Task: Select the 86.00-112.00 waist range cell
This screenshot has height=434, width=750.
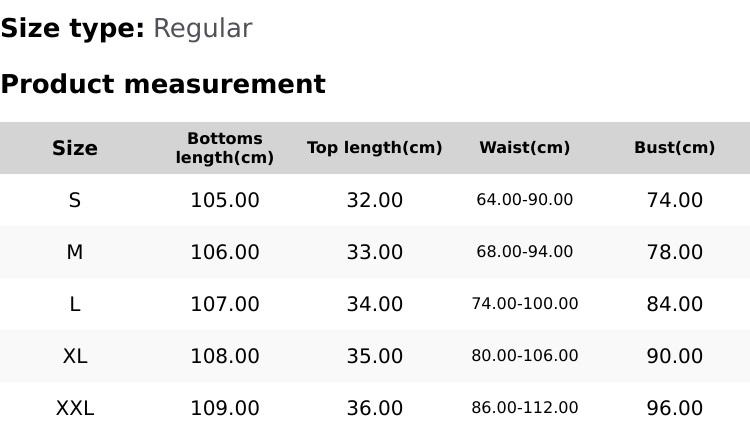Action: click(x=525, y=408)
